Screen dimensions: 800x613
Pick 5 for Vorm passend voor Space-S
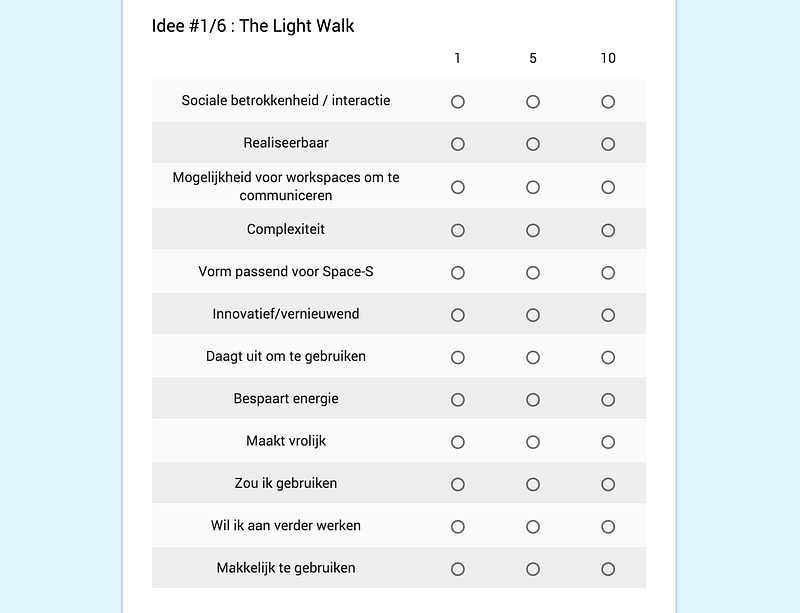coord(533,273)
